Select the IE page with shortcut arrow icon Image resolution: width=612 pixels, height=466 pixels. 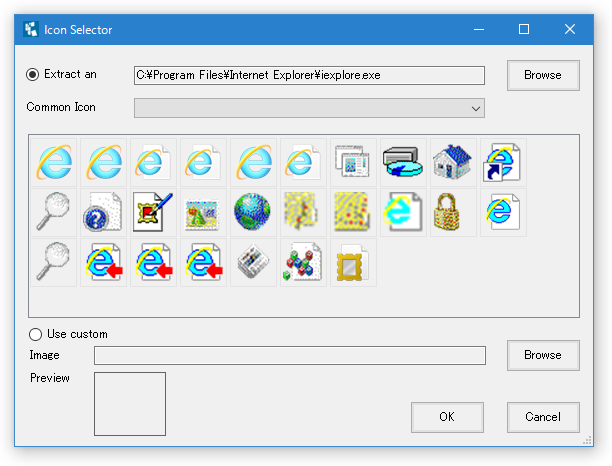pos(503,162)
